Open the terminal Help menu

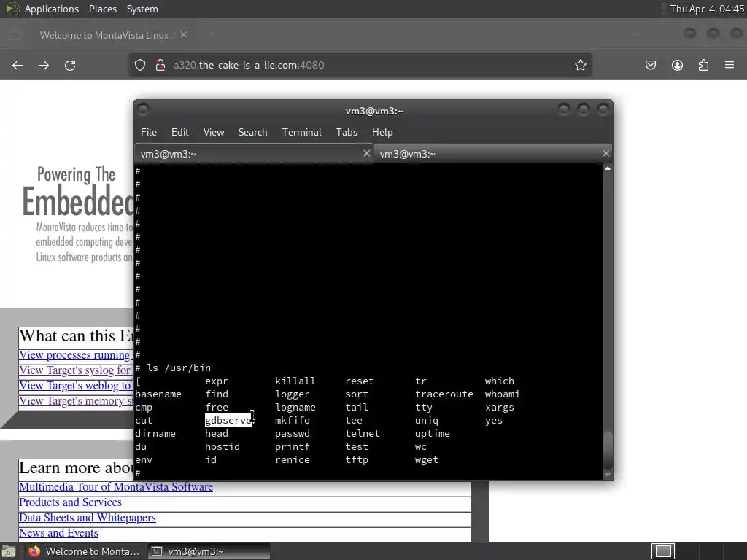[x=382, y=133]
